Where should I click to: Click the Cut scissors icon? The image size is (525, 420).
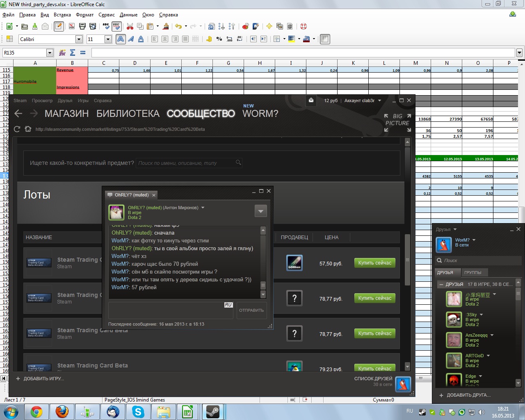click(x=130, y=26)
